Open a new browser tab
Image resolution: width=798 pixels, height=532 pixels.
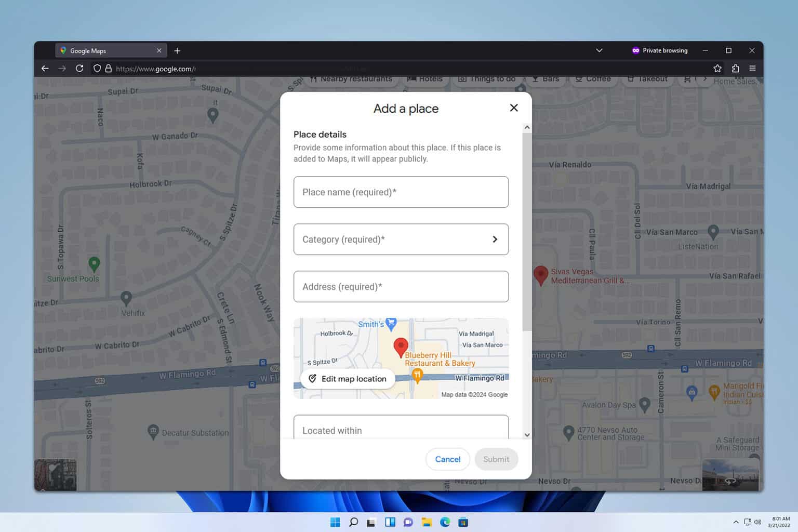click(x=177, y=51)
